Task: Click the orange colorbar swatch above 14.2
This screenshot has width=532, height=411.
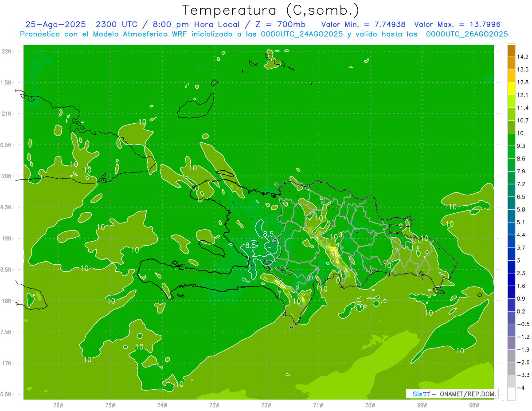Action: [511, 51]
